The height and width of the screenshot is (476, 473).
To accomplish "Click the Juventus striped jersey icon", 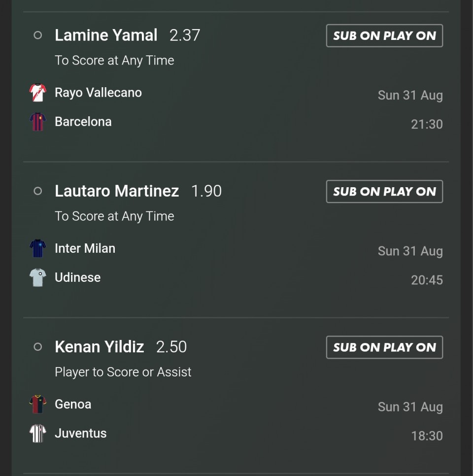I will click(x=37, y=433).
